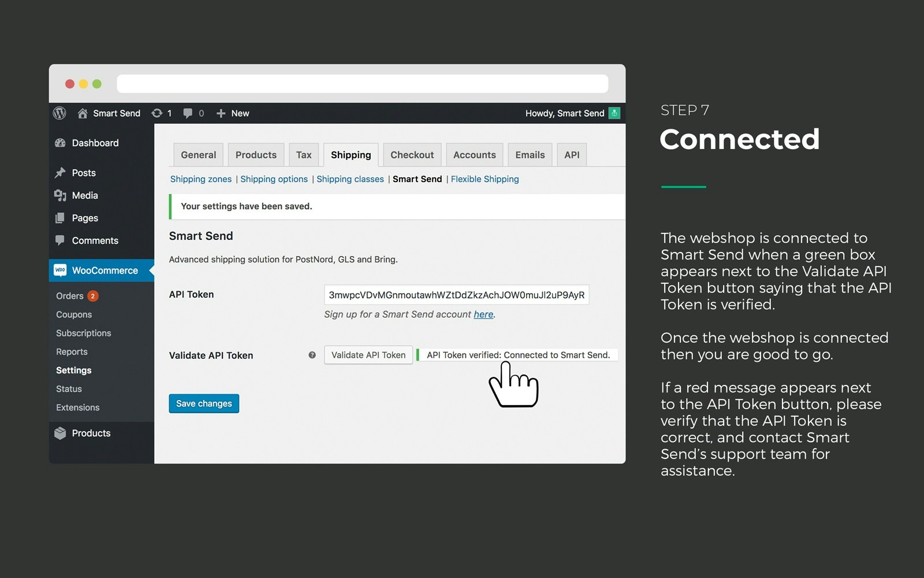The image size is (924, 578).
Task: Open Status submenu item
Action: tap(69, 389)
